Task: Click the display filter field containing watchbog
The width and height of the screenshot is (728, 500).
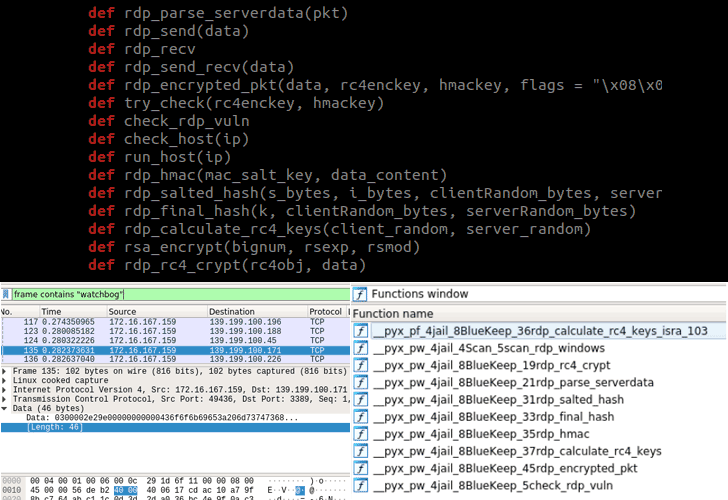Action: pyautogui.click(x=181, y=294)
